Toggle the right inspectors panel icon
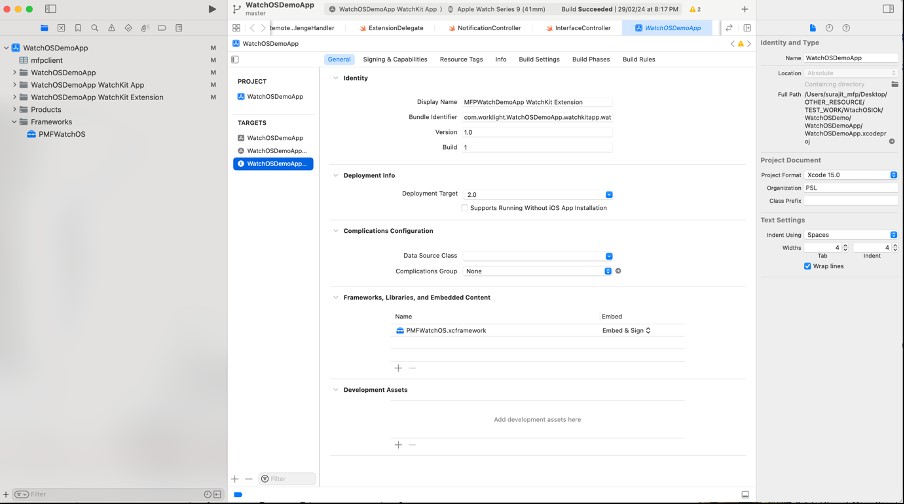This screenshot has width=904, height=504. [x=888, y=9]
